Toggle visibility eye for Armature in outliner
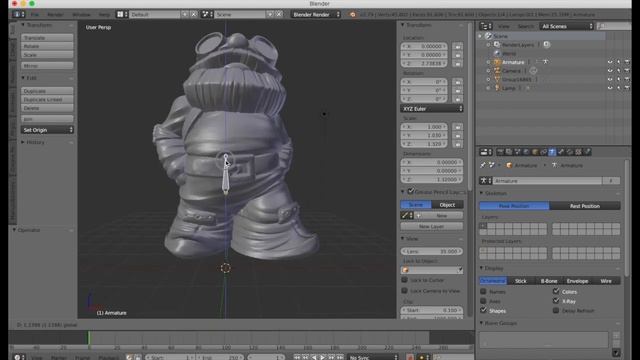This screenshot has height=360, width=640. pos(610,62)
